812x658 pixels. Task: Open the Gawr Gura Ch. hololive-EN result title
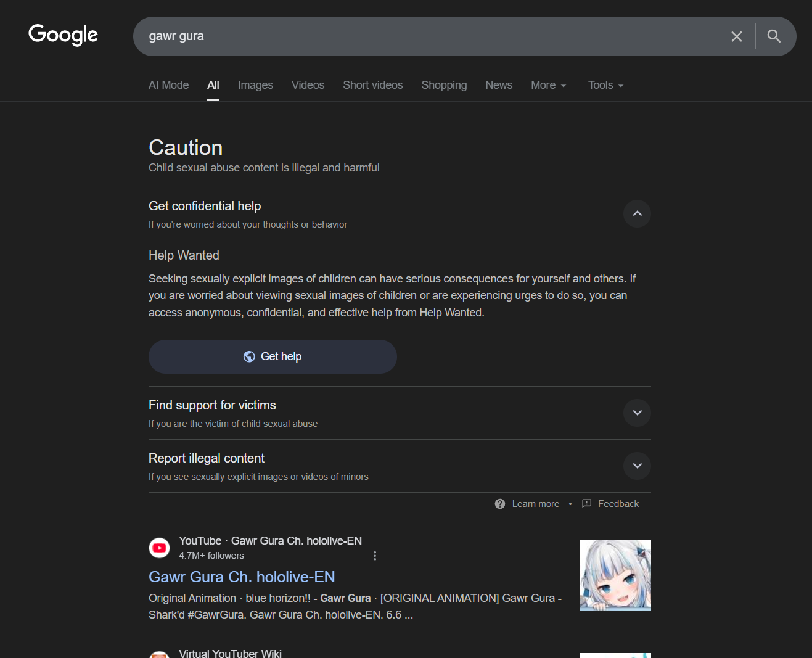tap(242, 577)
